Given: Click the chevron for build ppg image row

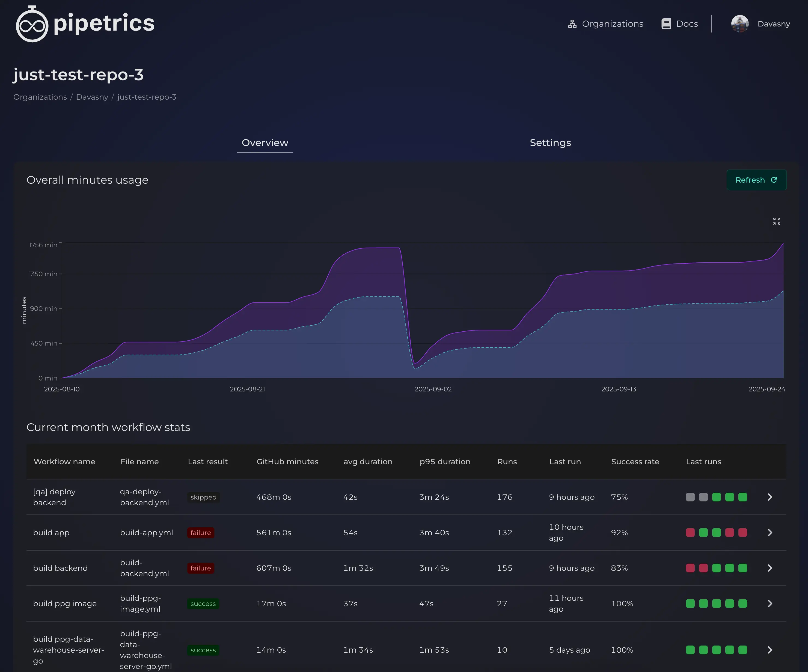Looking at the screenshot, I should point(770,603).
